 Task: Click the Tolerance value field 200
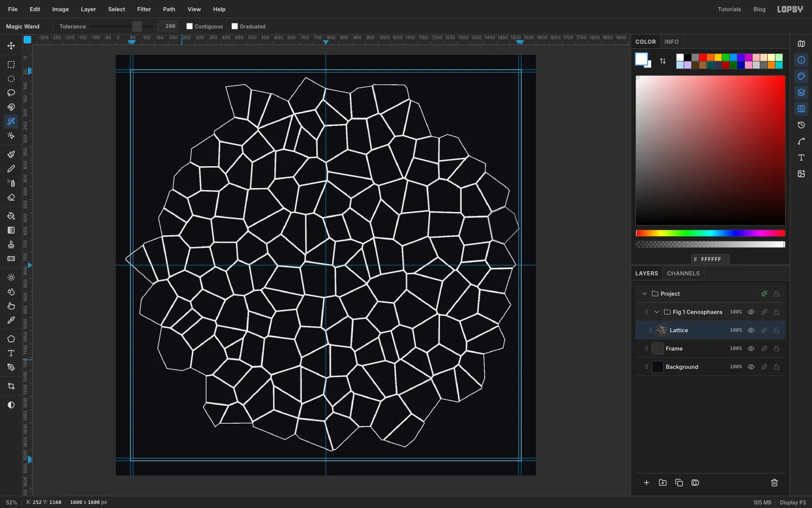point(167,26)
